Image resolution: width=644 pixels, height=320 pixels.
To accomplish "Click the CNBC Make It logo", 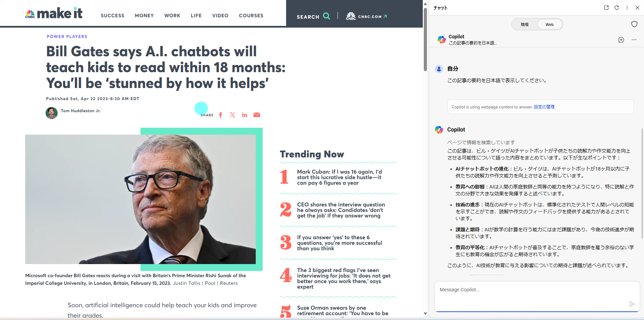I will pyautogui.click(x=54, y=13).
